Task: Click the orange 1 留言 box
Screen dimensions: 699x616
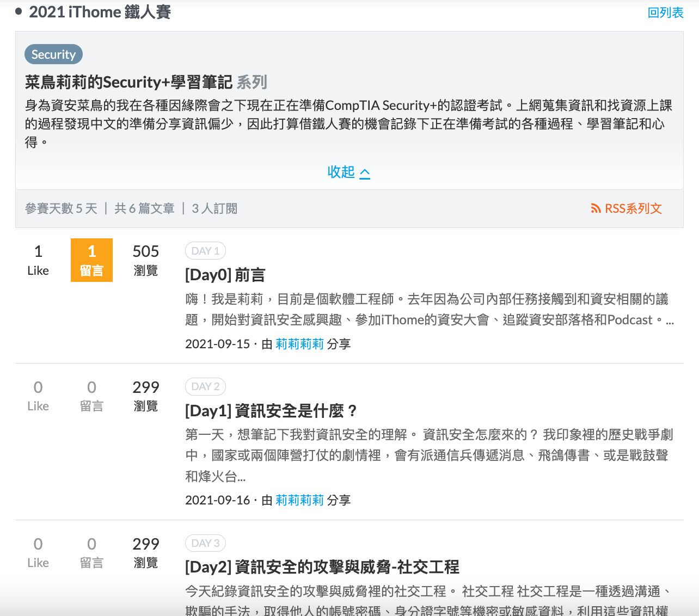Action: pos(91,260)
